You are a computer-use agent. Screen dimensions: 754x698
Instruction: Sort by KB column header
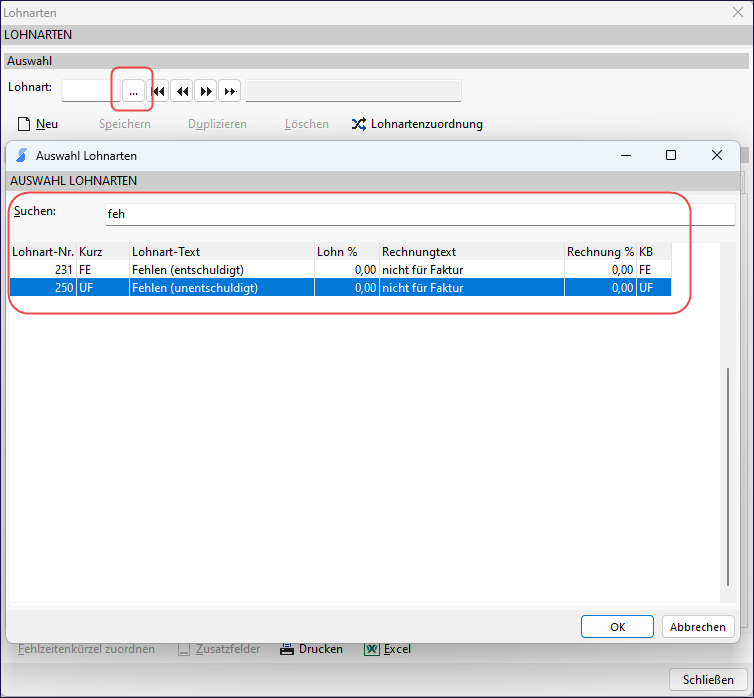(653, 252)
